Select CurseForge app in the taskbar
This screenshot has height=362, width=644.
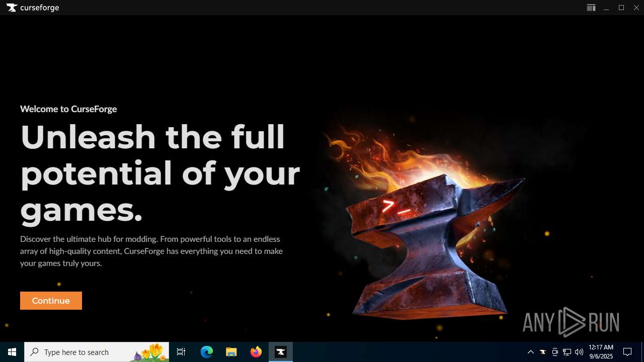coord(281,352)
